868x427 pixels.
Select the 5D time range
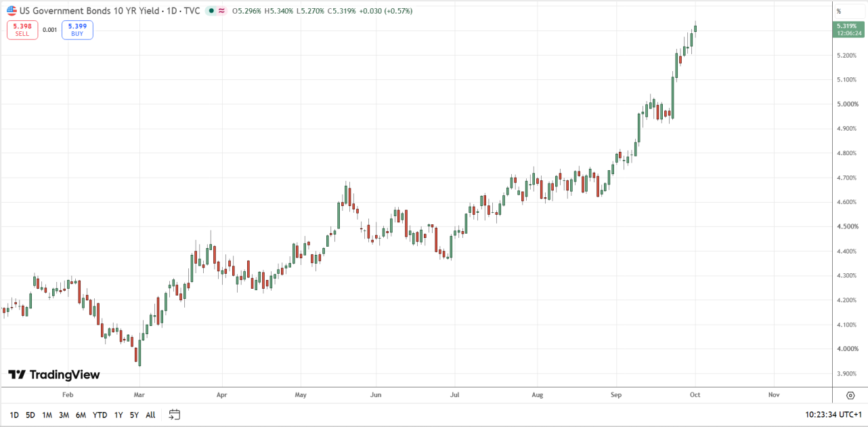click(x=30, y=415)
